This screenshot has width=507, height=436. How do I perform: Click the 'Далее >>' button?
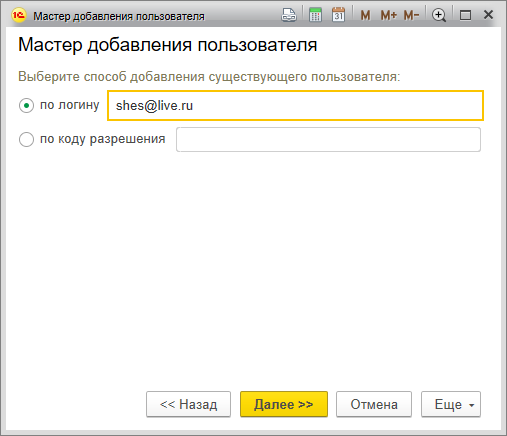click(284, 404)
